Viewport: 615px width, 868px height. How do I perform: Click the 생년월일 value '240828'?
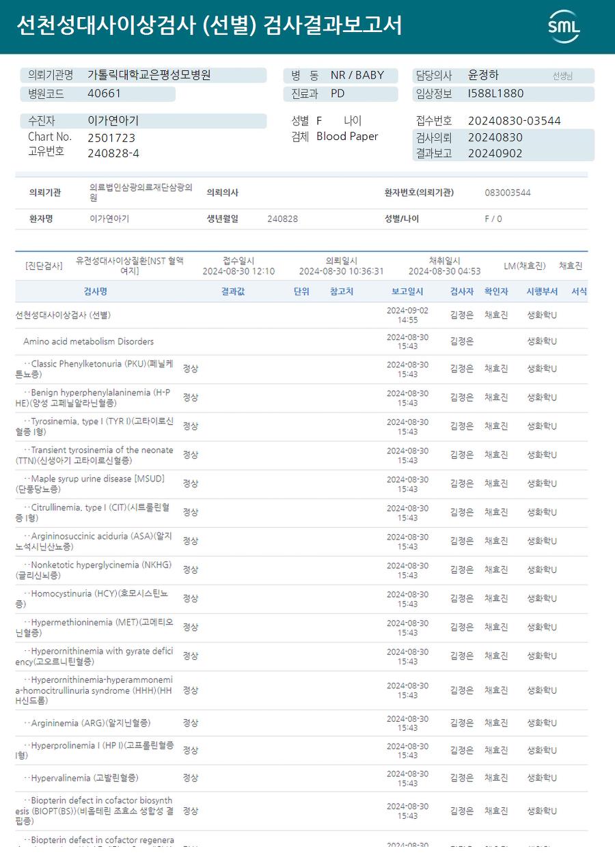click(x=282, y=219)
